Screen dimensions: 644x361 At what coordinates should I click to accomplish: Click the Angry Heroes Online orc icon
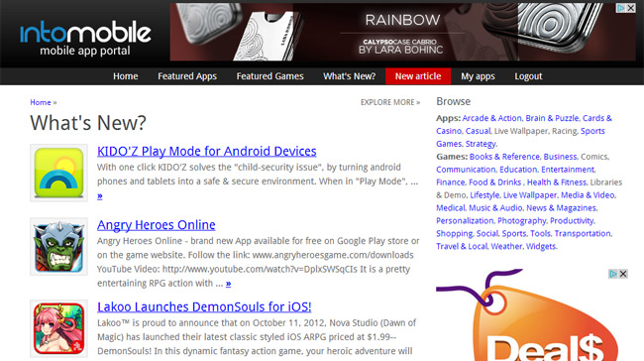point(58,246)
